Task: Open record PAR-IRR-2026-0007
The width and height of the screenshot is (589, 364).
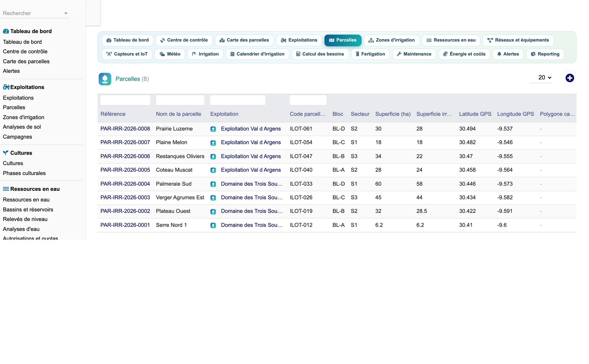Action: pyautogui.click(x=125, y=142)
